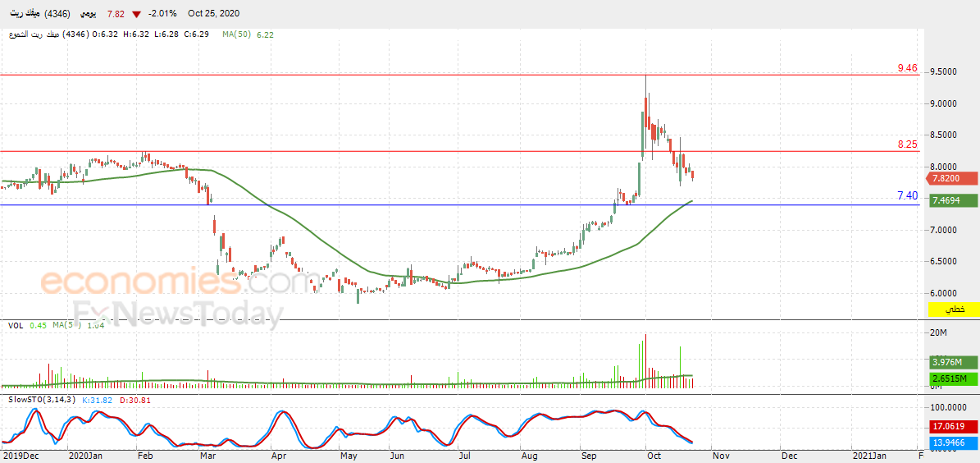Click the 9.46 resistance level label
The image size is (980, 463).
click(x=907, y=67)
